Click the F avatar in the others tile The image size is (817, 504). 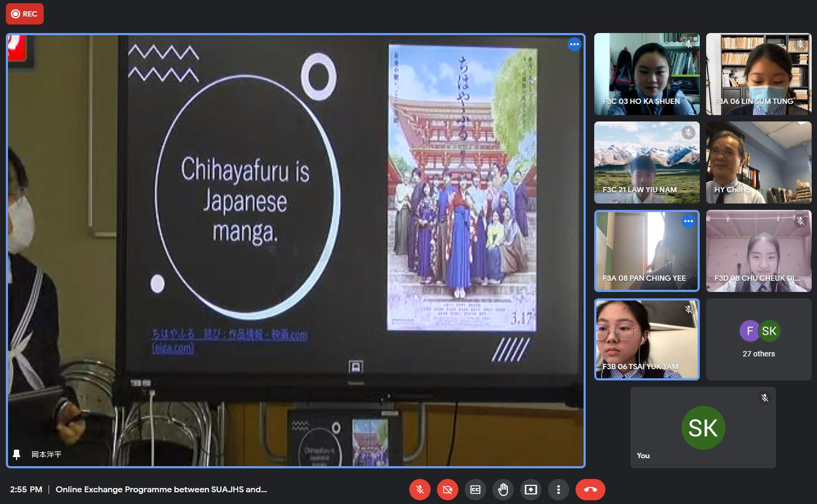pos(750,331)
